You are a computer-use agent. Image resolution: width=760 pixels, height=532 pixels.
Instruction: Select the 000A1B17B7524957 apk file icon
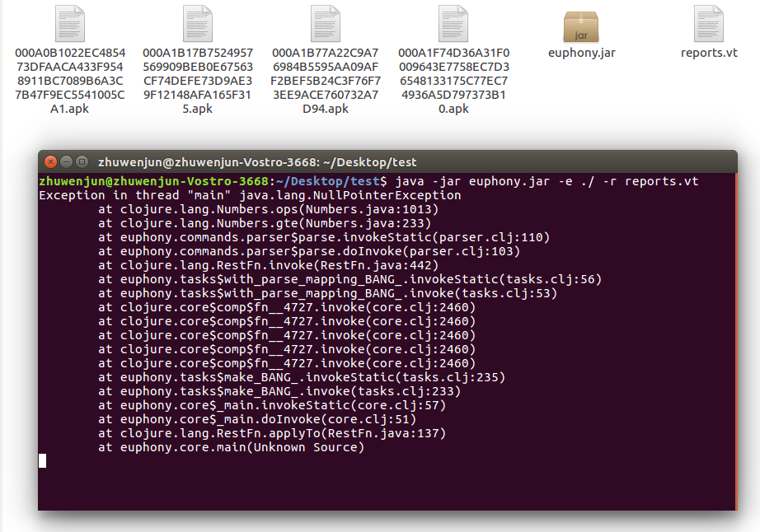(198, 23)
